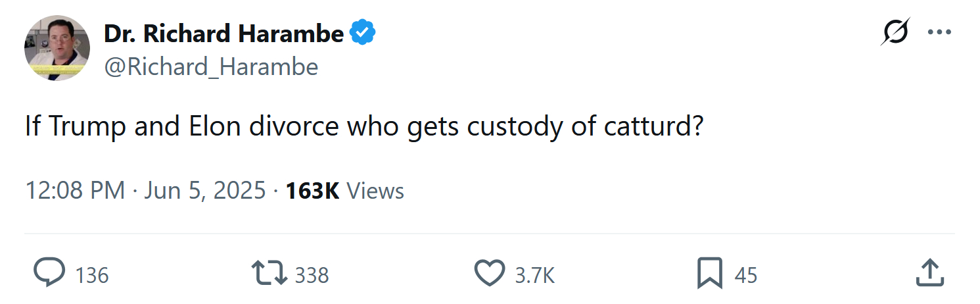View the 163K Views analytics
980x304 pixels.
tap(312, 191)
